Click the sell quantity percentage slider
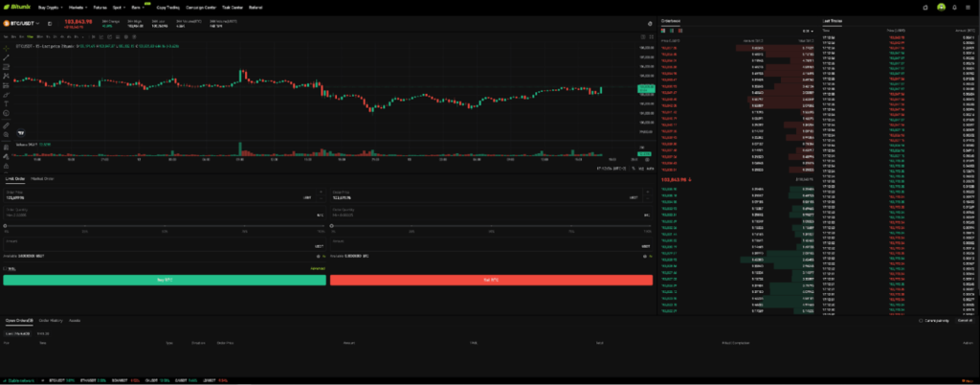The width and height of the screenshot is (980, 385). coord(491,226)
